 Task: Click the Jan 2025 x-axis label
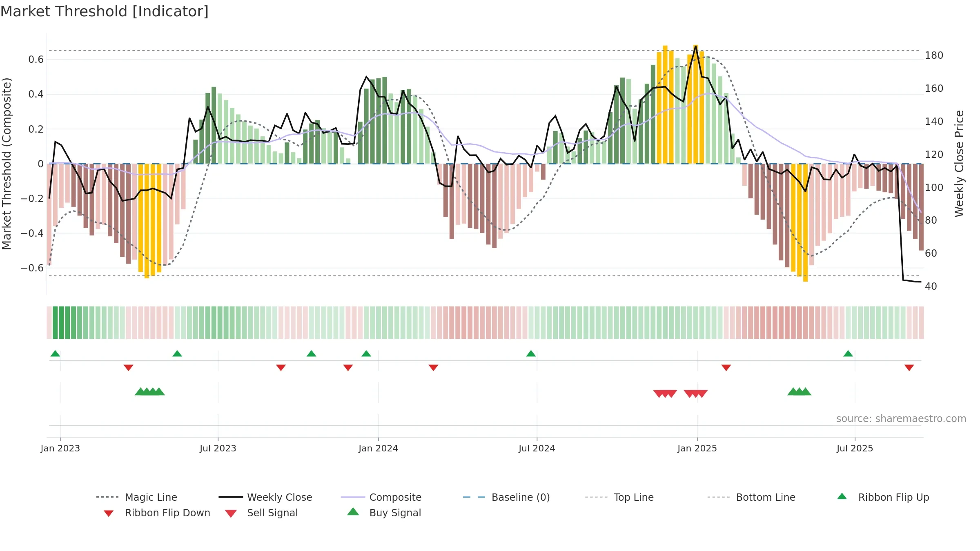[697, 449]
